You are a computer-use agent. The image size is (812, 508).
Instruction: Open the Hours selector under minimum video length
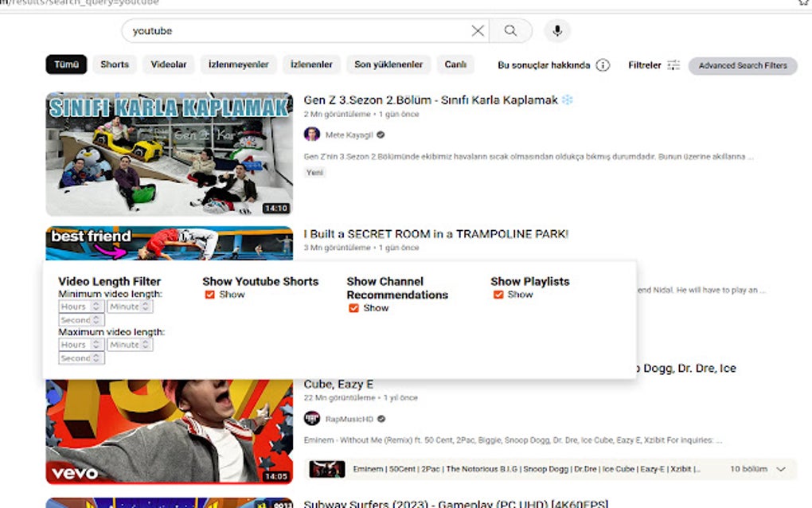[x=80, y=306]
